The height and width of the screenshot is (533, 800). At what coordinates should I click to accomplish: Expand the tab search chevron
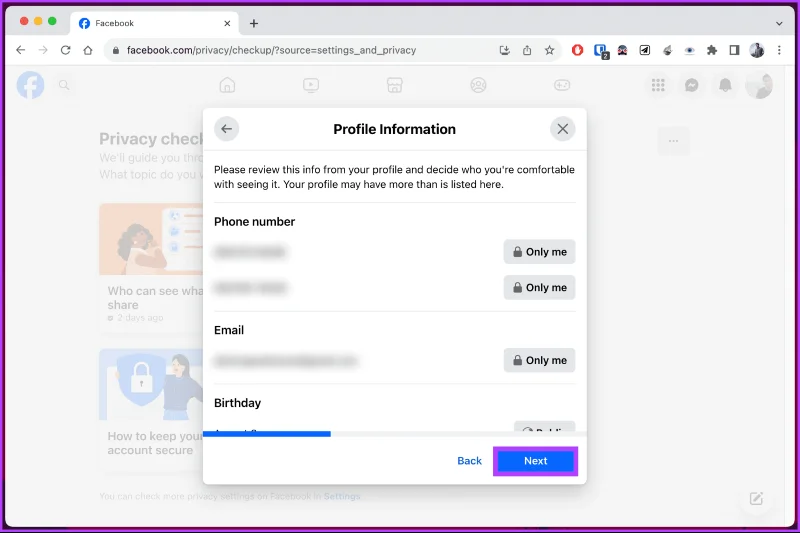click(779, 23)
